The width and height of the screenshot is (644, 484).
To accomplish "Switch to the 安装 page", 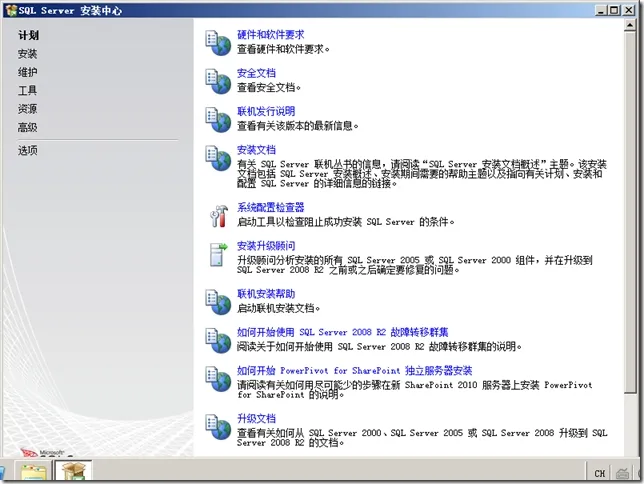I will tap(28, 54).
